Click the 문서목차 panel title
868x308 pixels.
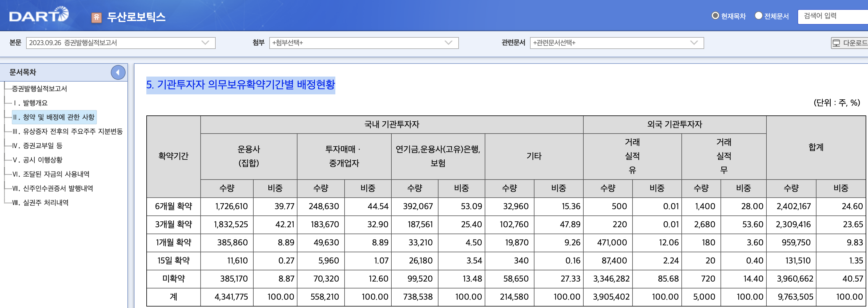pos(23,72)
